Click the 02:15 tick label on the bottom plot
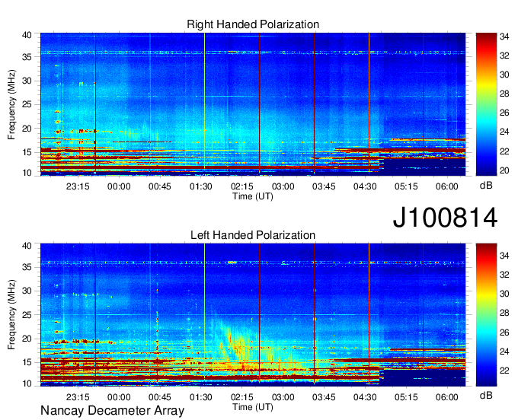518x420 pixels. [241, 397]
